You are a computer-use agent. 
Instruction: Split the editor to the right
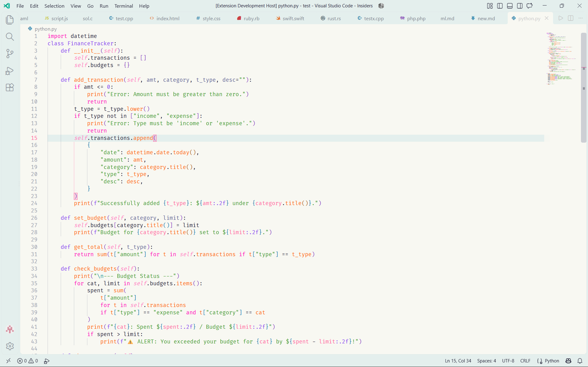(x=571, y=18)
